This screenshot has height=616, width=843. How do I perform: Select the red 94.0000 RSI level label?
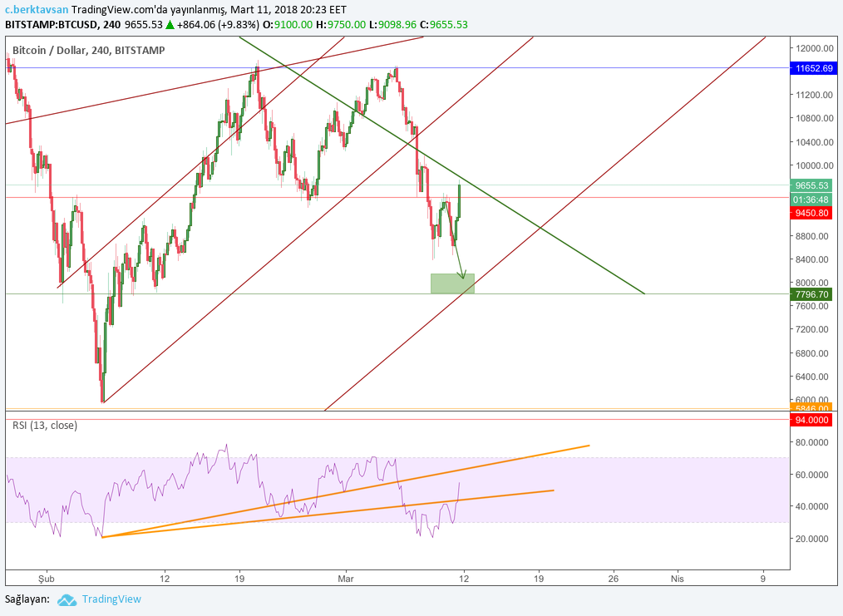click(811, 420)
